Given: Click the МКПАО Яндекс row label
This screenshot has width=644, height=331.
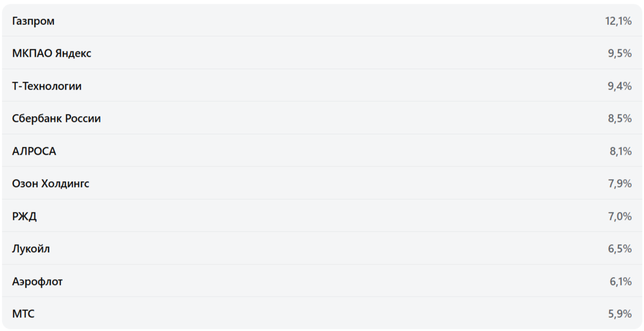Looking at the screenshot, I should [51, 53].
